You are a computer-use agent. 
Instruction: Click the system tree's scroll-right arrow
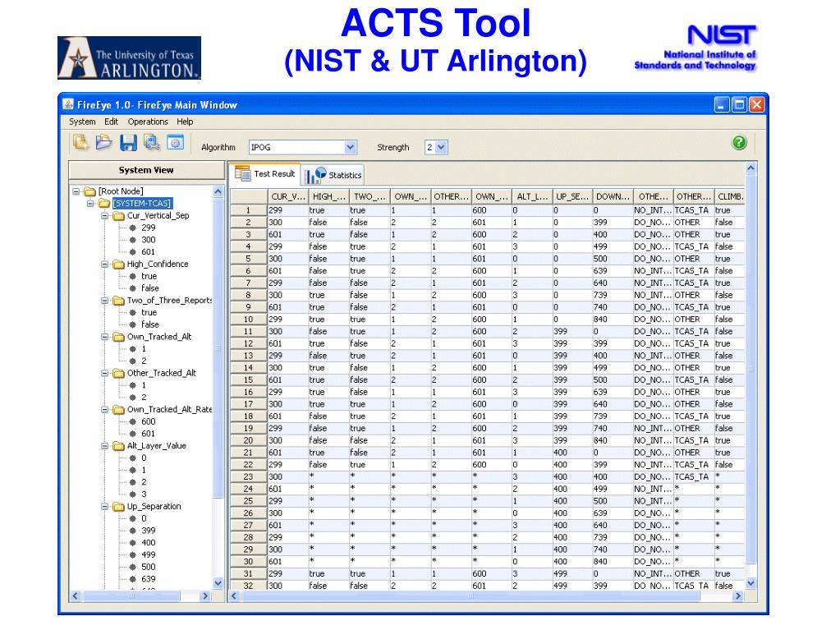click(x=205, y=596)
